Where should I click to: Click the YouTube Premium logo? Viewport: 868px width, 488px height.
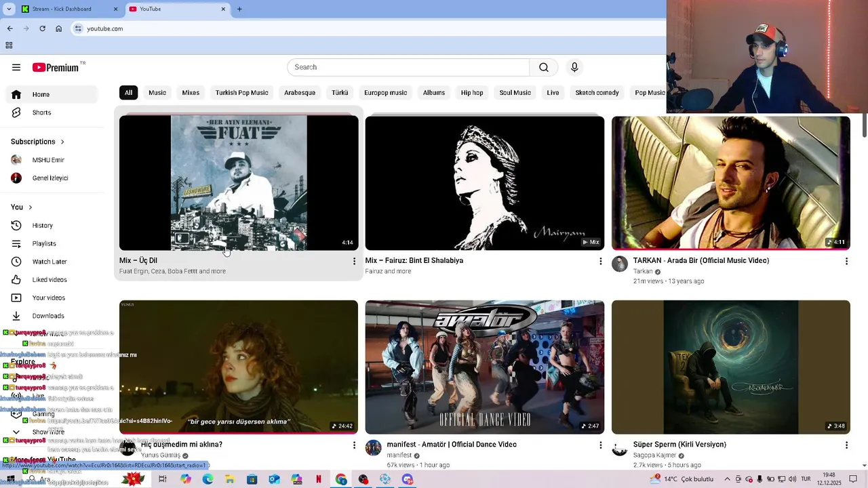[56, 67]
